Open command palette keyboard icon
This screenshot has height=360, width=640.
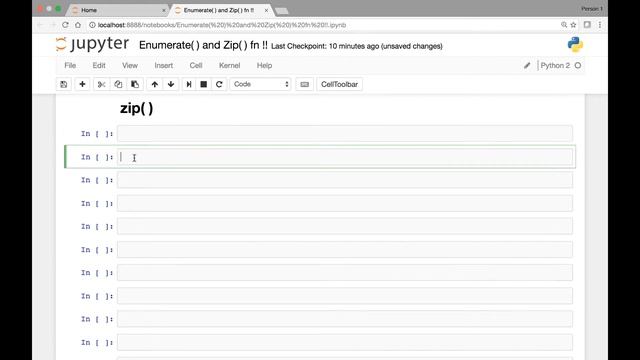coord(304,84)
